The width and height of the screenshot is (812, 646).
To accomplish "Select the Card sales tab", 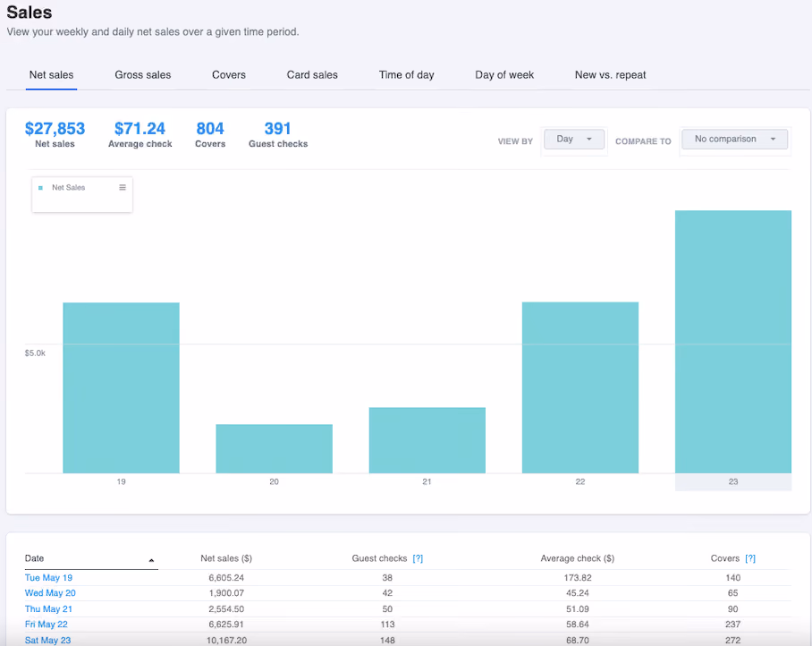I will coord(312,75).
